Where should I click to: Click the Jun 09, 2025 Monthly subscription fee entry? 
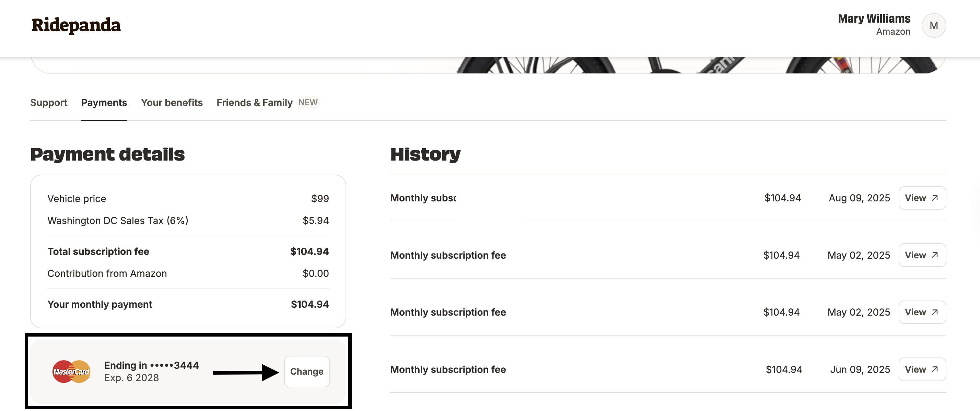point(448,369)
